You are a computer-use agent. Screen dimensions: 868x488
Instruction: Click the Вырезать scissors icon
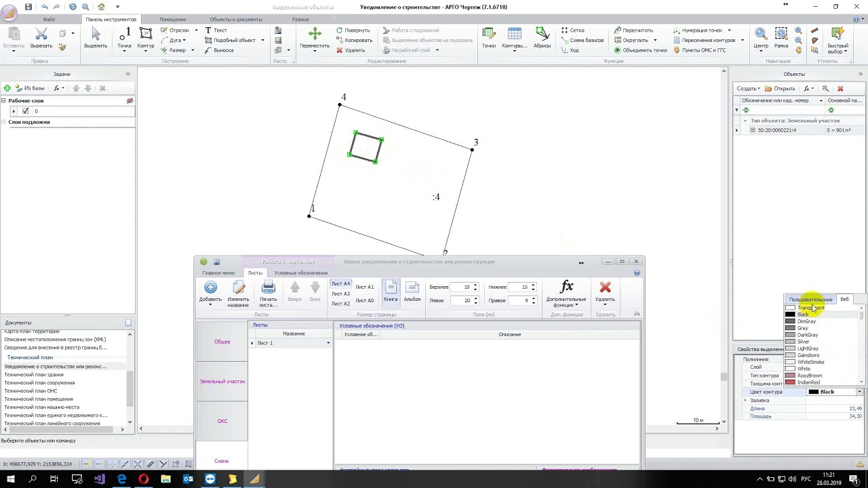41,38
